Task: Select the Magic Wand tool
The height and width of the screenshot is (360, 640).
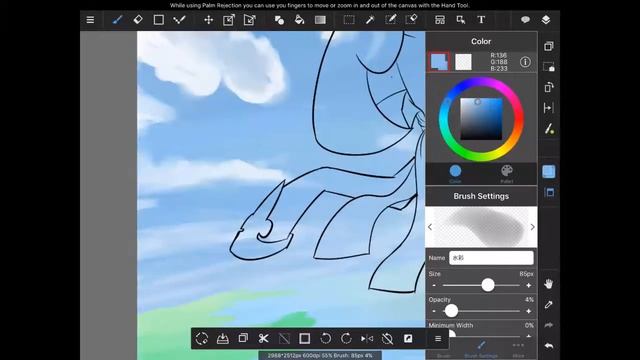Action: (370, 20)
